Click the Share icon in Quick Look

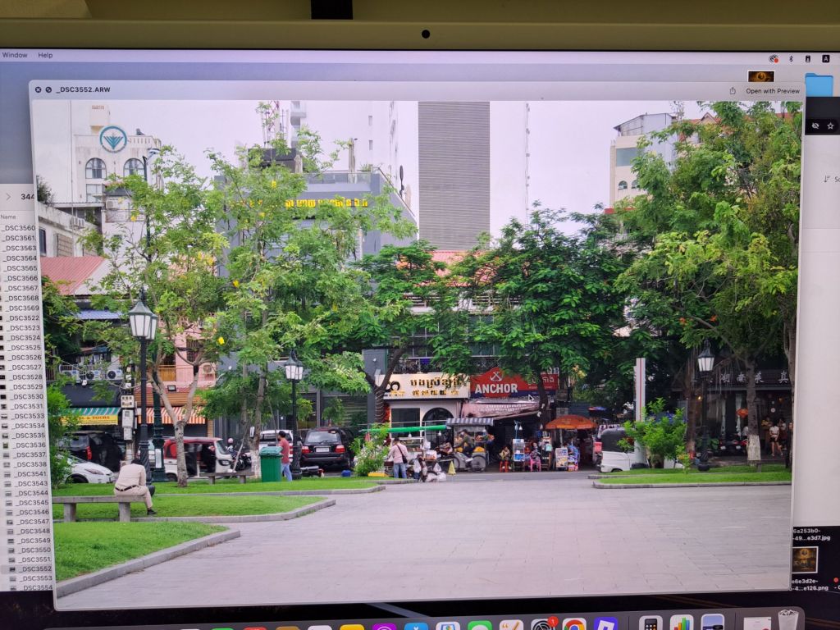click(x=732, y=91)
